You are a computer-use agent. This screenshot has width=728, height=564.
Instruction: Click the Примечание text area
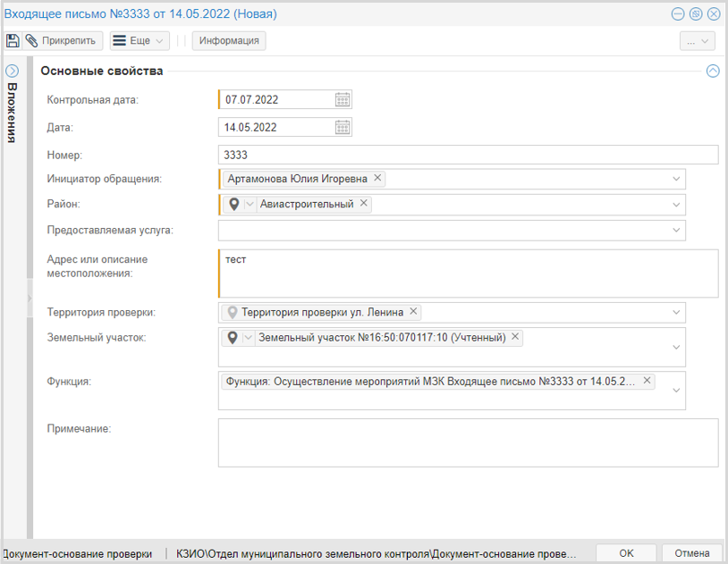[x=468, y=442]
